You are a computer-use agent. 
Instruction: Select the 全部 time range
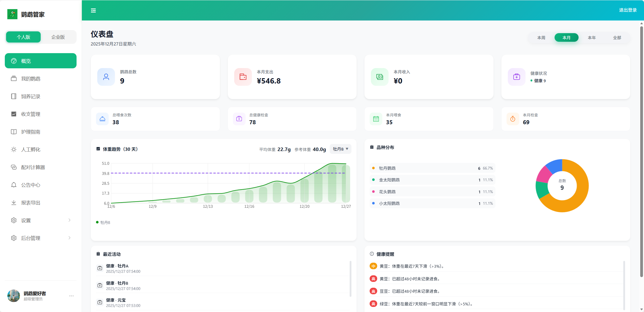point(617,38)
